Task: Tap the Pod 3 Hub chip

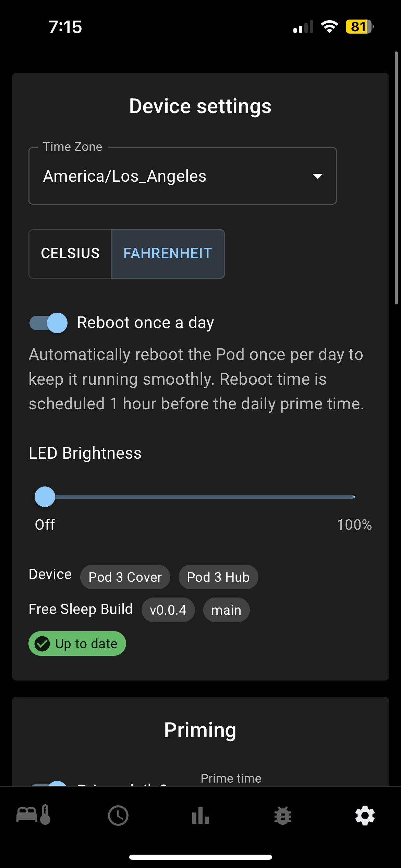Action: (x=218, y=577)
